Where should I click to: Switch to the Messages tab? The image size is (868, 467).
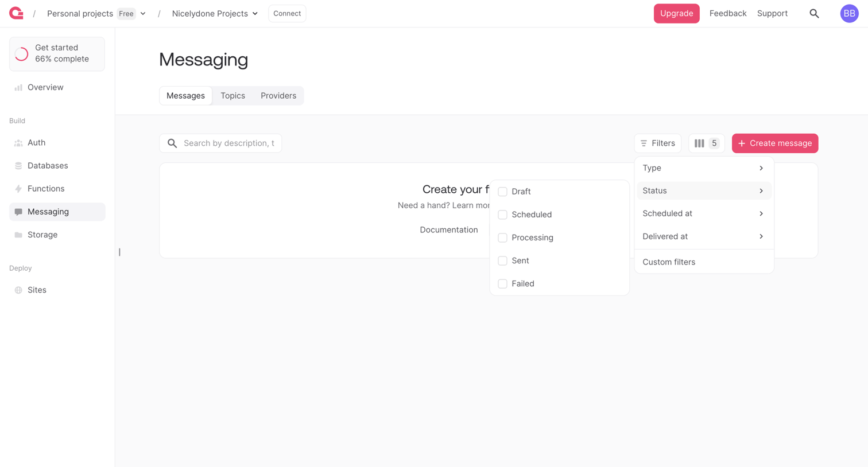(185, 96)
